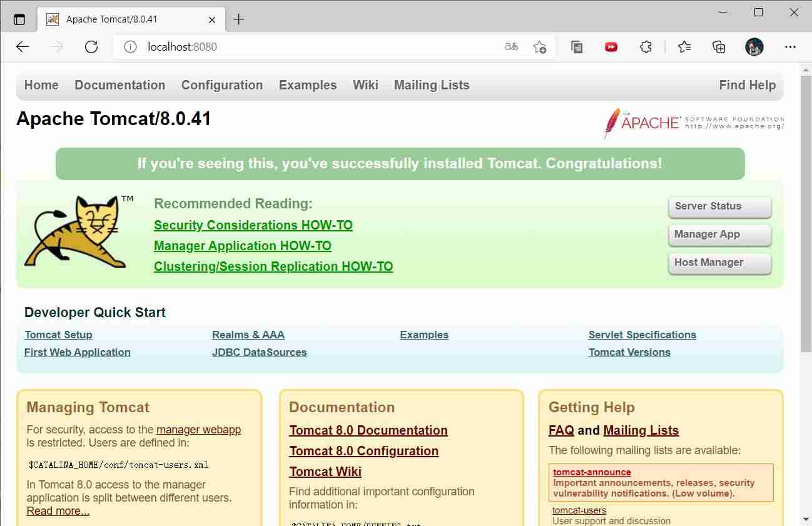Image resolution: width=812 pixels, height=526 pixels.
Task: Click the Developer Quick Start heading
Action: (x=95, y=313)
